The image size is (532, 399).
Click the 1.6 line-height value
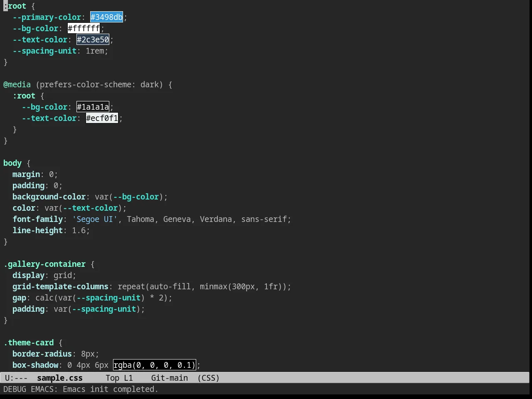click(x=79, y=230)
